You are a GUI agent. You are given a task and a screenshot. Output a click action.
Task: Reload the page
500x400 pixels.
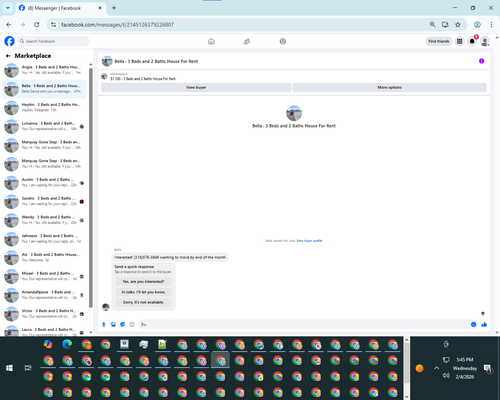(37, 25)
